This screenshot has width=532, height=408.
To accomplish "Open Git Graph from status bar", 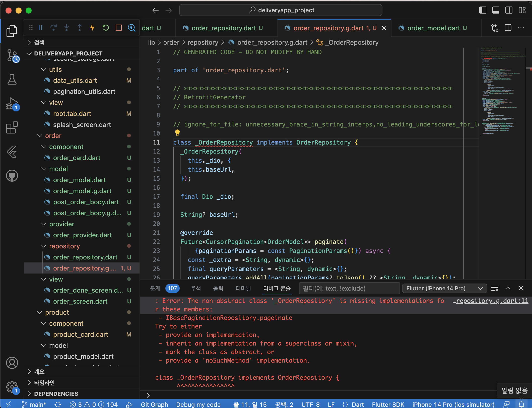I will [154, 404].
